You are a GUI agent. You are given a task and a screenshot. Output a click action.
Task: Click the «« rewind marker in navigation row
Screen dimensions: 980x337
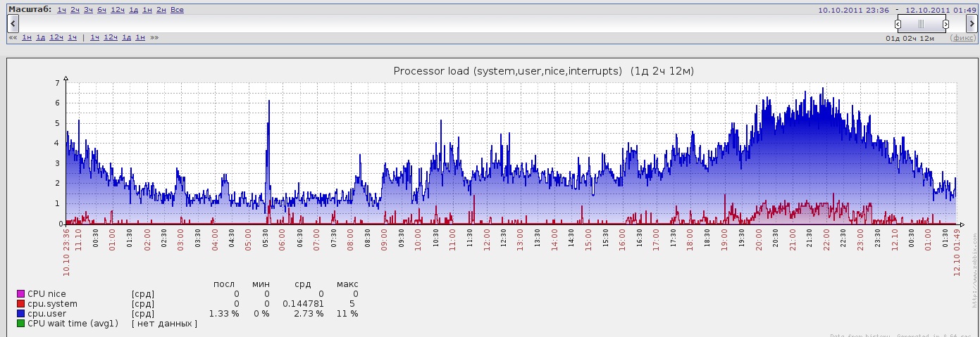pos(13,37)
